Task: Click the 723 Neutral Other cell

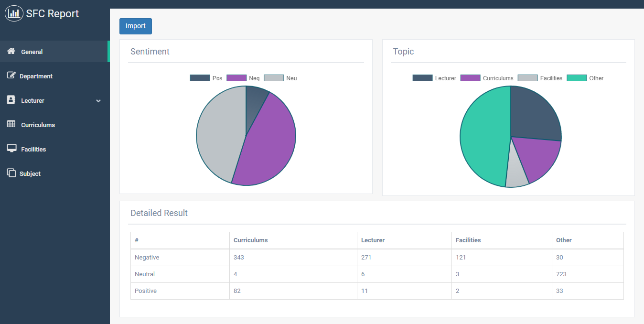Action: [x=588, y=274]
